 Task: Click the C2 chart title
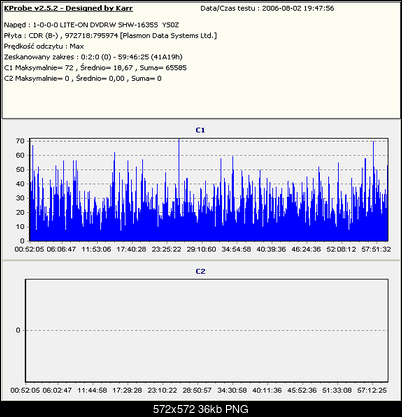(200, 271)
